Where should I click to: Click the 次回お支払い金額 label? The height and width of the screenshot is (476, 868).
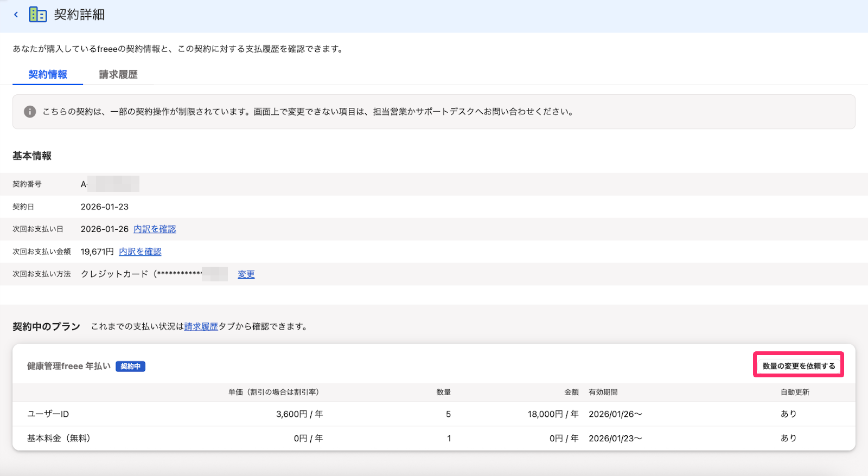(x=42, y=252)
